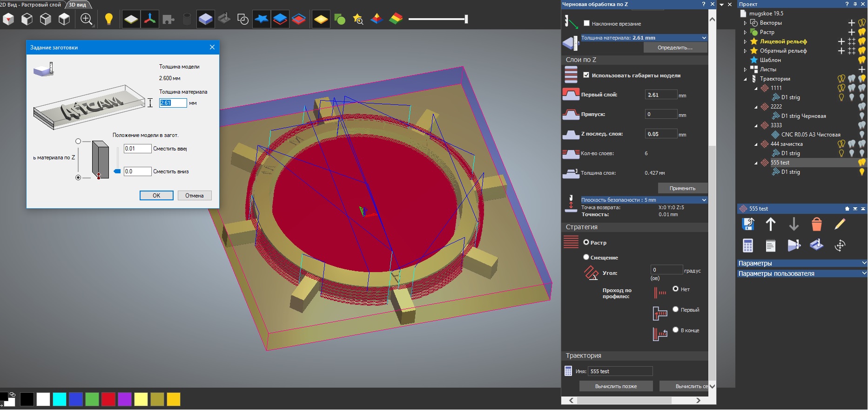Select the Растр strategy radio button

[586, 242]
